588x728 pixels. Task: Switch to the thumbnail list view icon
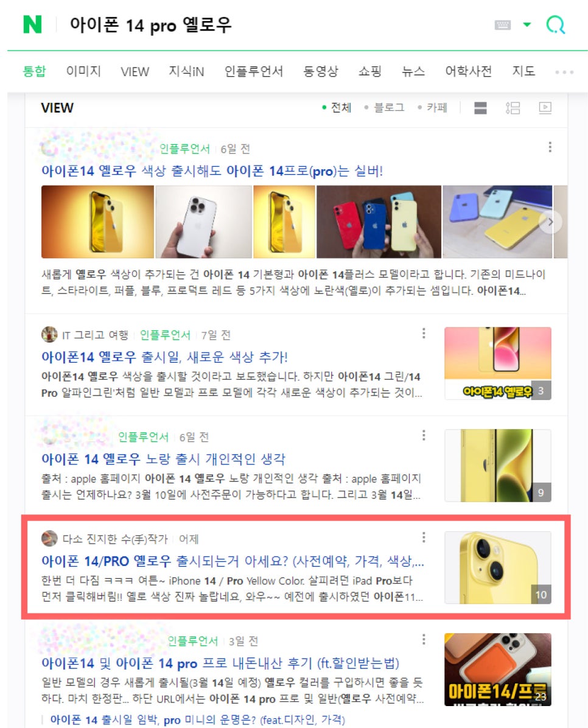(513, 108)
